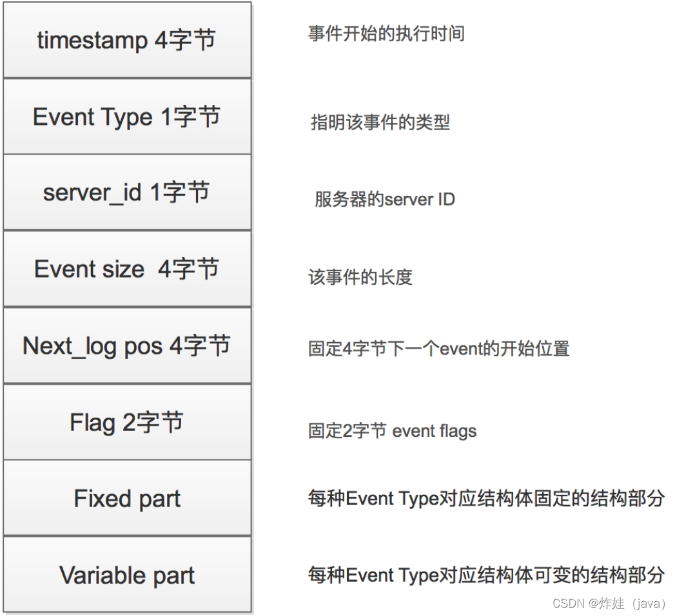This screenshot has width=675, height=616.
Task: Click the 'Flag 2字节' box
Action: [128, 422]
